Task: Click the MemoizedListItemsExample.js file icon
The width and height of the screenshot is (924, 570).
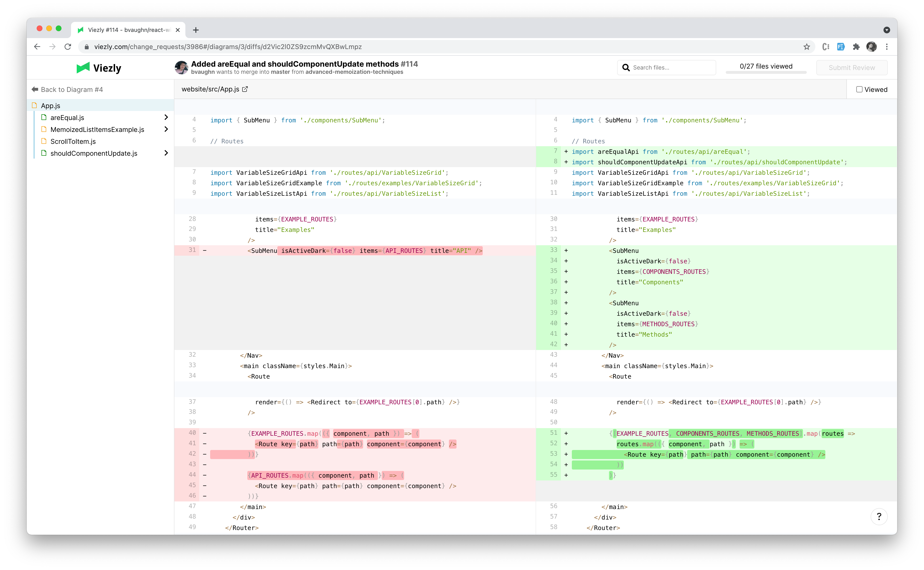Action: coord(44,129)
